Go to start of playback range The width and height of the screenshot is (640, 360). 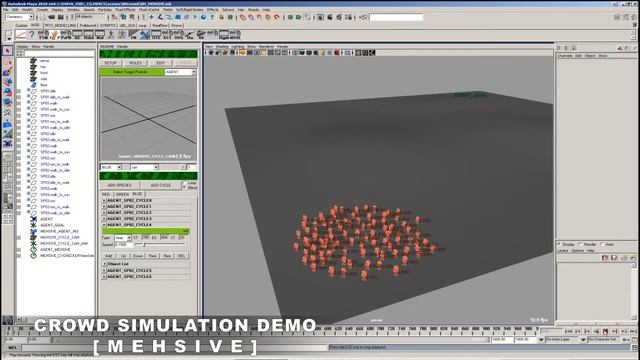(x=569, y=331)
